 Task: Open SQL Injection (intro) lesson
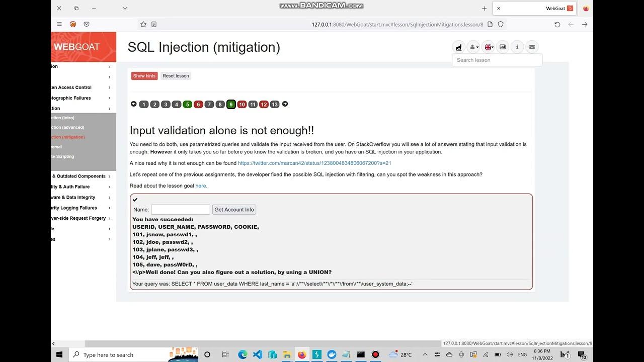click(x=62, y=118)
